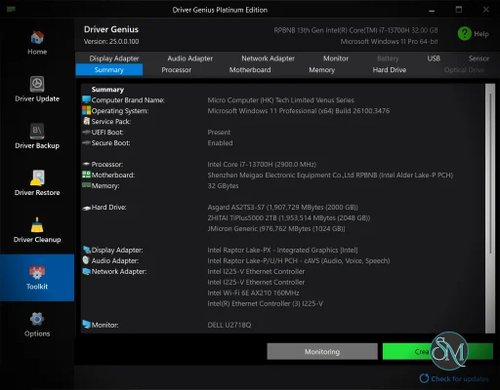Click the Check for updates link
This screenshot has width=500, height=390.
point(460,379)
